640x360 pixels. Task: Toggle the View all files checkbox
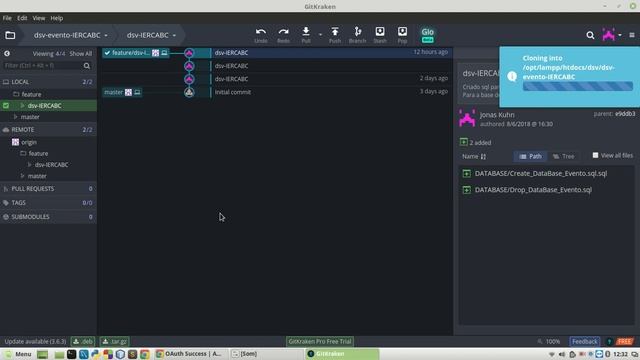coord(595,156)
